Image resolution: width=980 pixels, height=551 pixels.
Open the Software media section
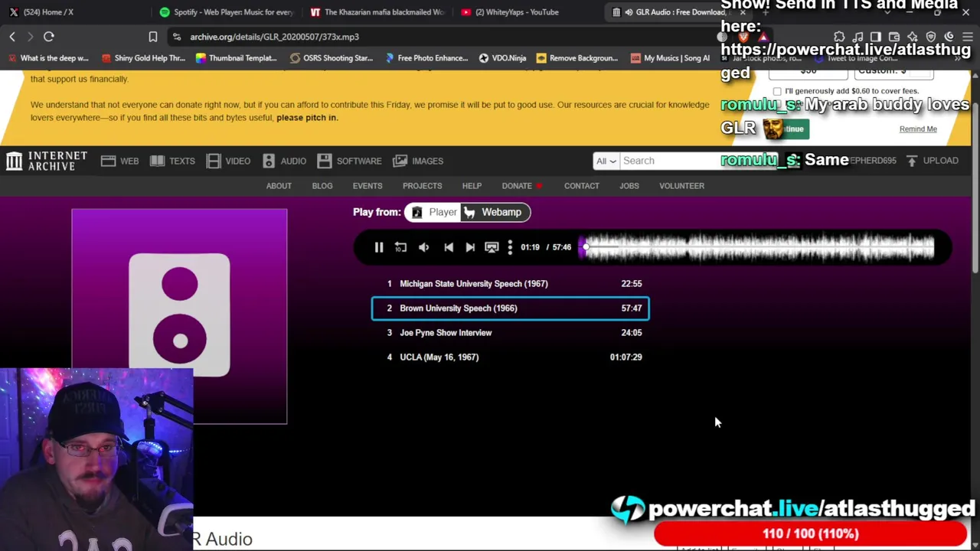[x=349, y=161]
